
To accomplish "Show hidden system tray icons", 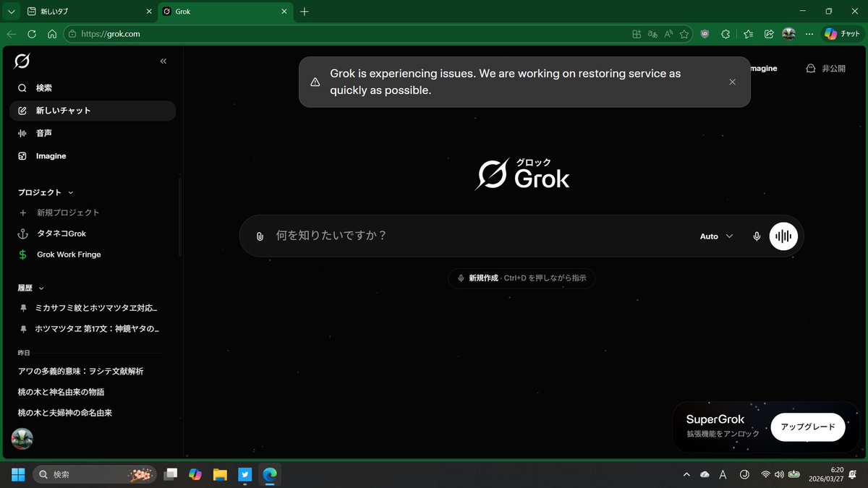I will 686,474.
